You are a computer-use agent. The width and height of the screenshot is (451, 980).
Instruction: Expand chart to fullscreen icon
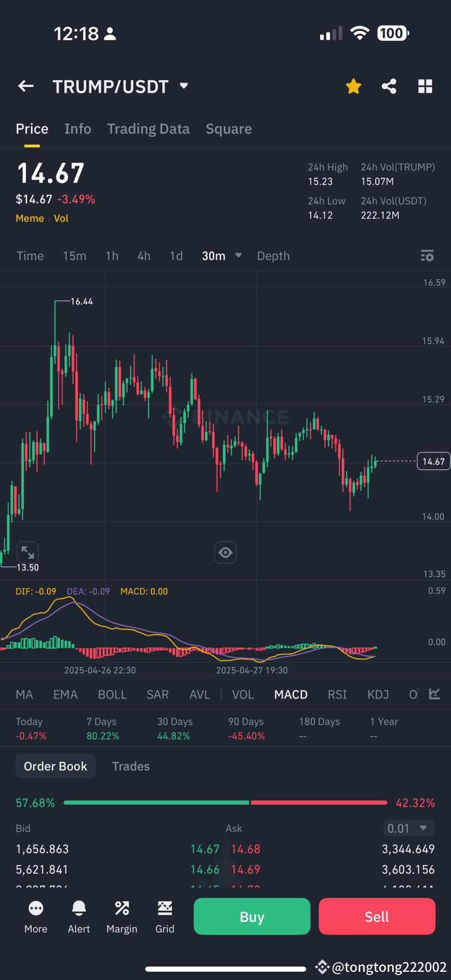[28, 553]
